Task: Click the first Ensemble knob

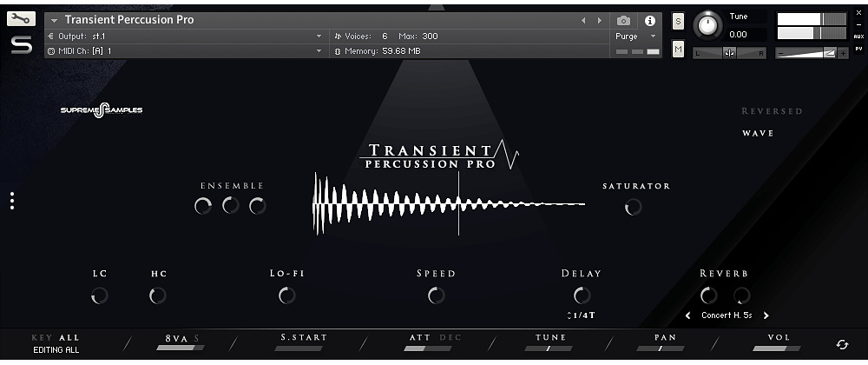Action: pyautogui.click(x=203, y=206)
